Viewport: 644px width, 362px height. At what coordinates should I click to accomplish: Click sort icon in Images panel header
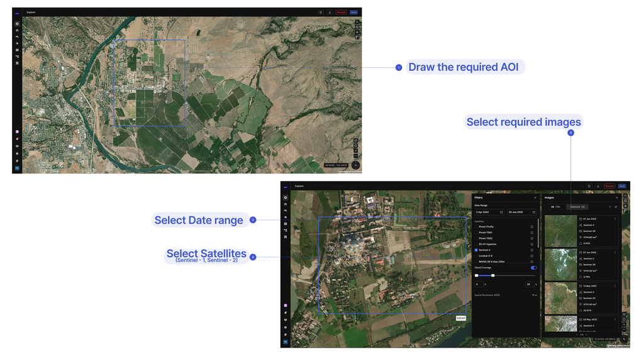[x=616, y=207]
